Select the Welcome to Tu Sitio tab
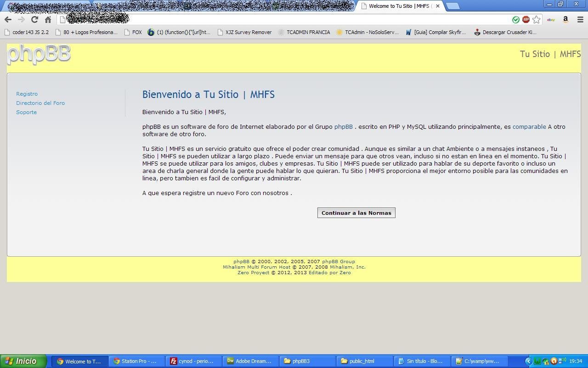Image resolution: width=588 pixels, height=368 pixels. point(398,6)
